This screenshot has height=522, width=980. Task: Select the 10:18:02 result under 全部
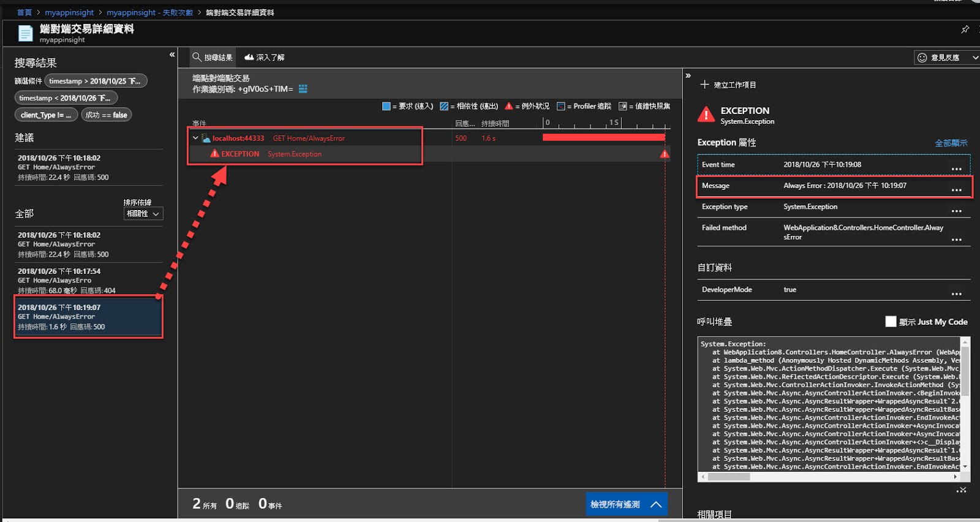click(x=89, y=244)
